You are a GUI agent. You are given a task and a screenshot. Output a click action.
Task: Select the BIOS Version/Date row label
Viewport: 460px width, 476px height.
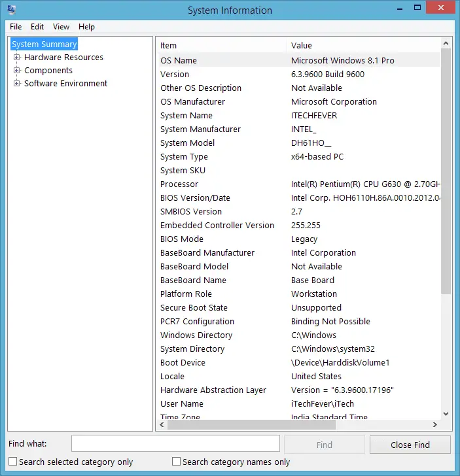pyautogui.click(x=195, y=197)
